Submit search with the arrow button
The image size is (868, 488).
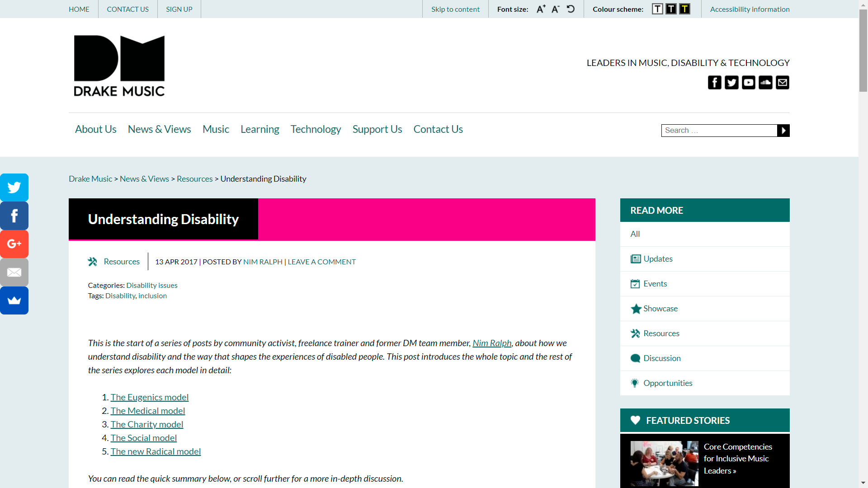pyautogui.click(x=783, y=131)
